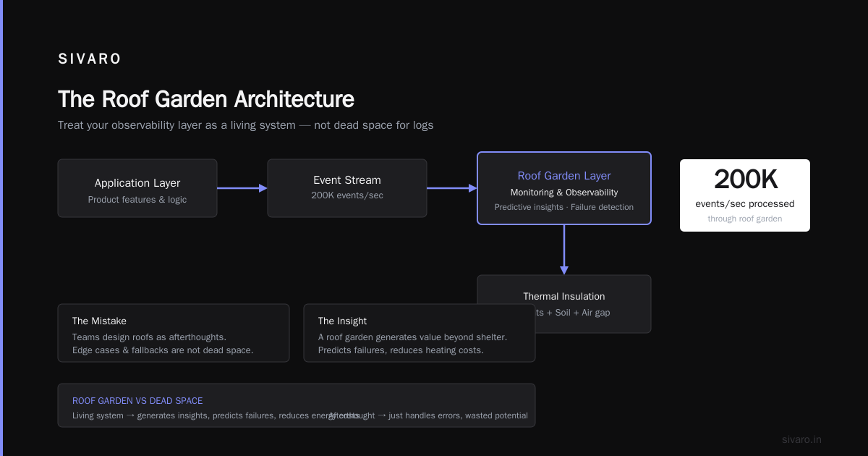
Task: Open The Insight card
Action: (x=420, y=333)
